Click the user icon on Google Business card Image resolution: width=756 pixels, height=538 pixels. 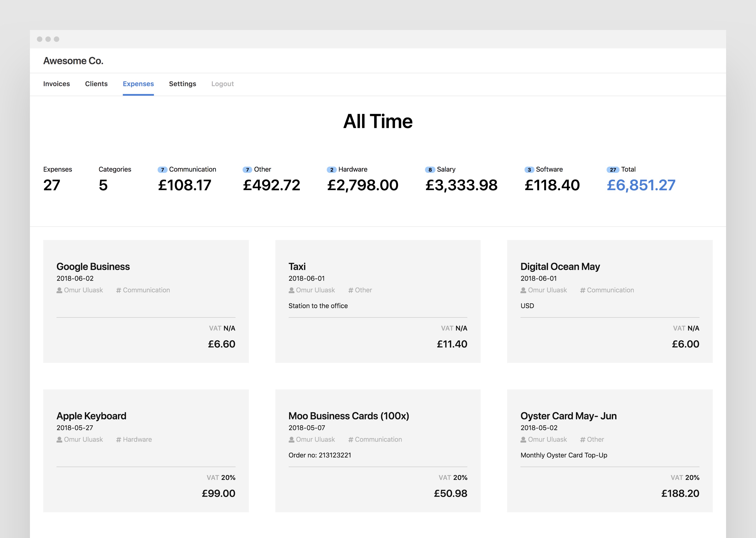59,290
